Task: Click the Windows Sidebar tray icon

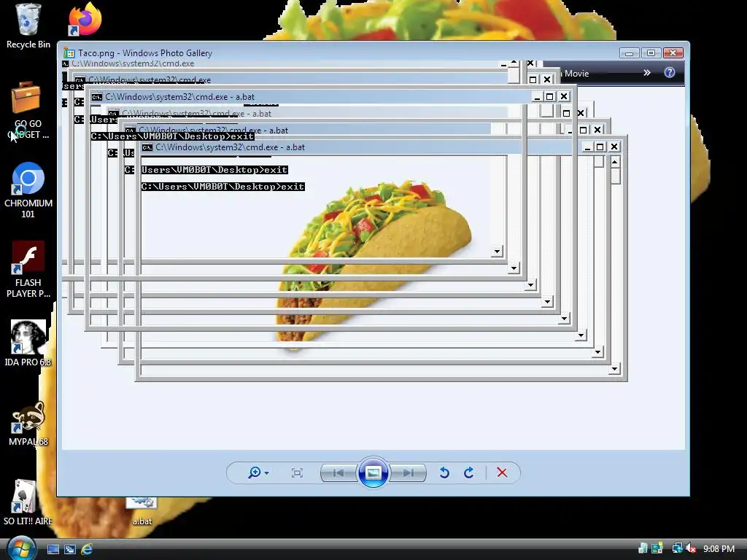Action: (657, 548)
